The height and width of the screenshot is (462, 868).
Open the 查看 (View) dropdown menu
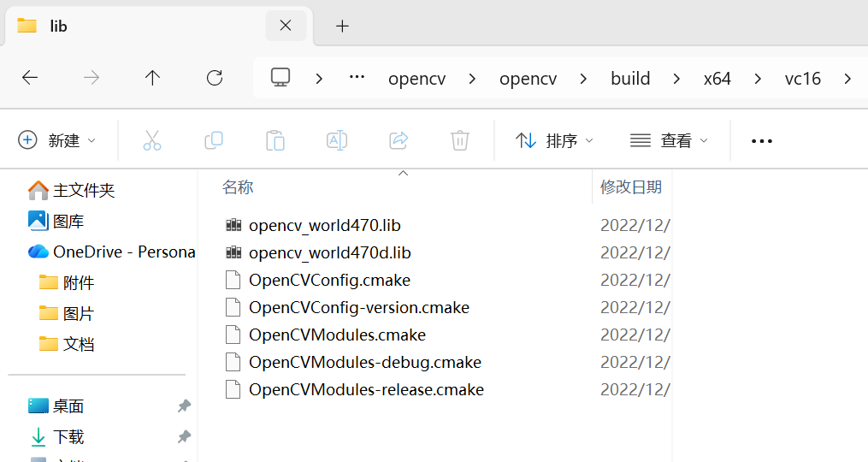pos(669,140)
